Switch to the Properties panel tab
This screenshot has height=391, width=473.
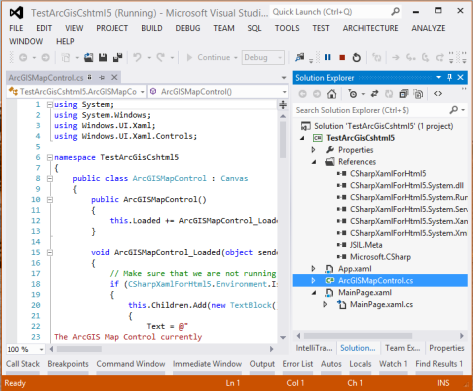447,348
